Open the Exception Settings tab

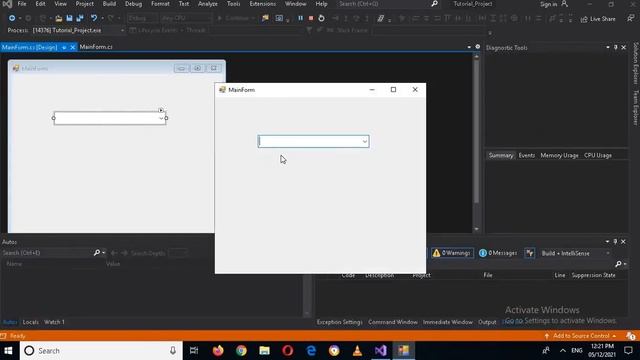pyautogui.click(x=340, y=322)
